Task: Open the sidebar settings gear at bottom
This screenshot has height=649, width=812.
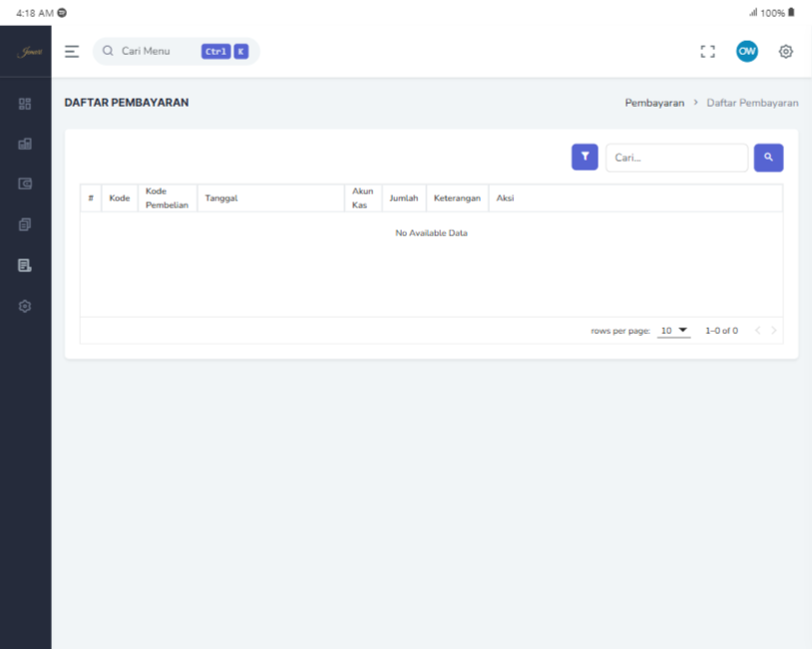Action: click(x=25, y=306)
